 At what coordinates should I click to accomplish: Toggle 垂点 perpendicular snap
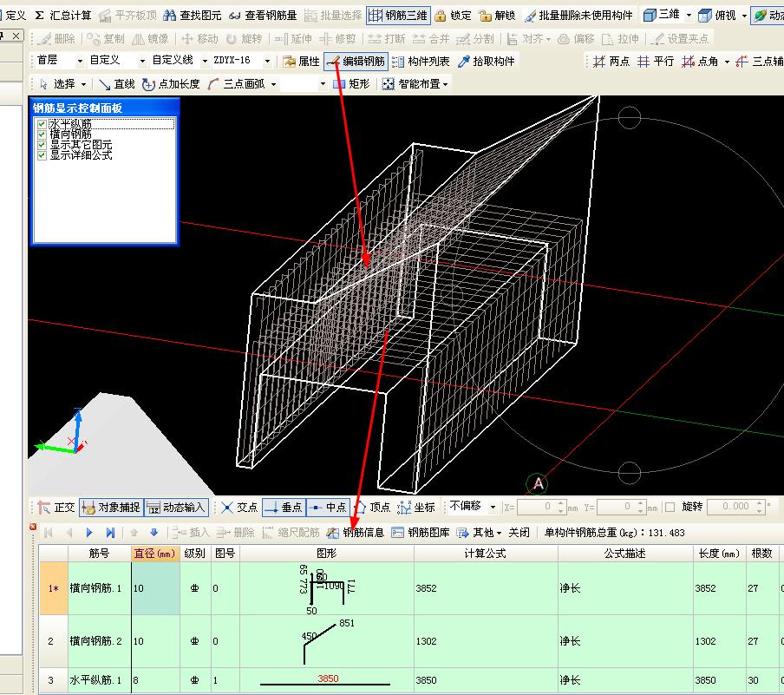pos(284,508)
